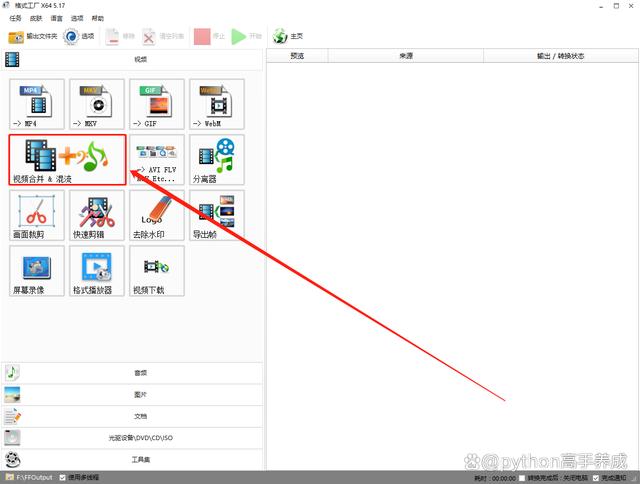Select the MP4 conversion icon

point(37,104)
